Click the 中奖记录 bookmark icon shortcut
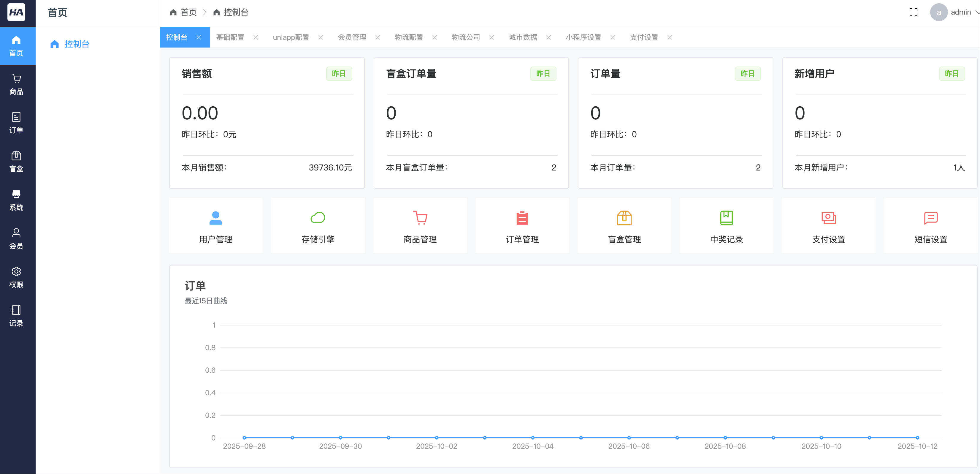Viewport: 980px width, 474px height. pos(726,218)
